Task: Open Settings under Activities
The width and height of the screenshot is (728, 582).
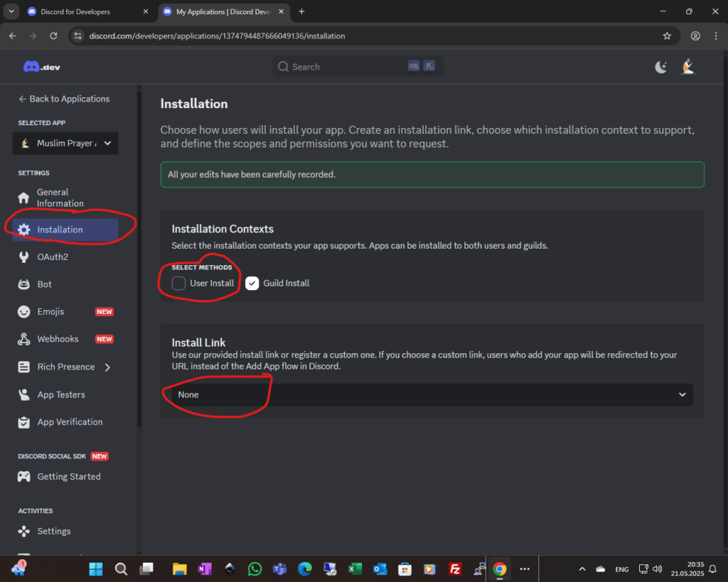Action: (65, 532)
